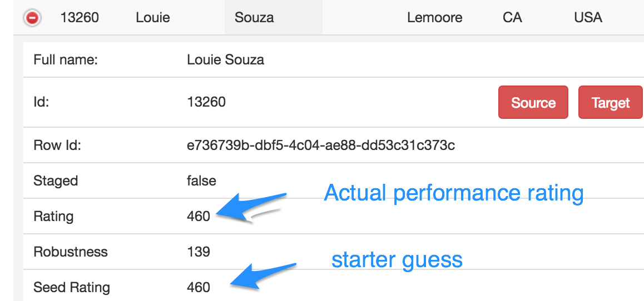Click the Row Id value e736739b-dbf5...
Screen dimensions: 644x301
[321, 145]
